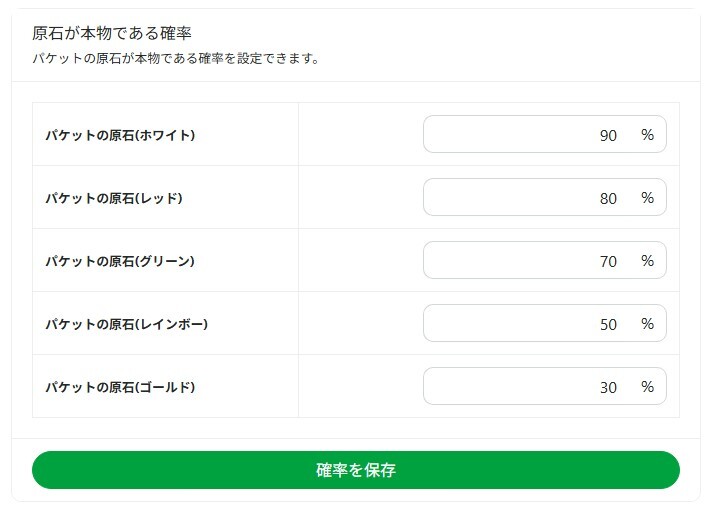This screenshot has width=711, height=510.
Task: Click the パケットの原石(グリーン) label text
Action: (120, 261)
